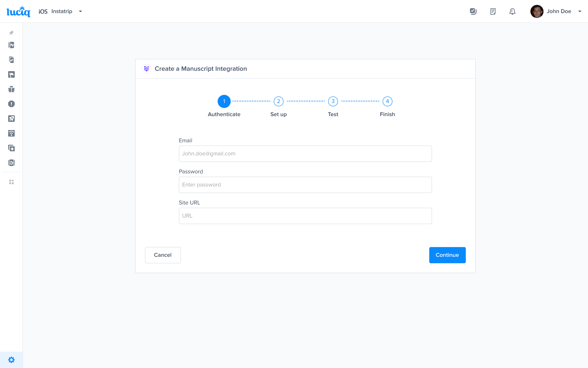
Task: Open settings gear at sidebar bottom
Action: pyautogui.click(x=11, y=360)
